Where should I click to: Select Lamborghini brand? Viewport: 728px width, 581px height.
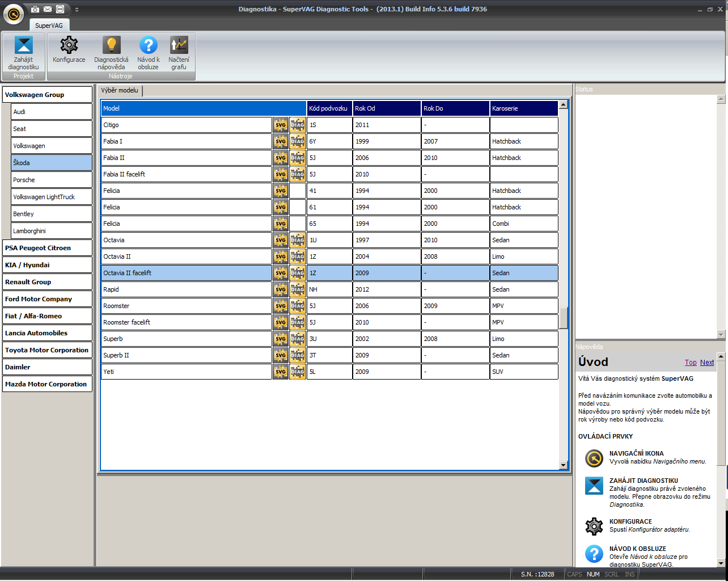coord(52,231)
